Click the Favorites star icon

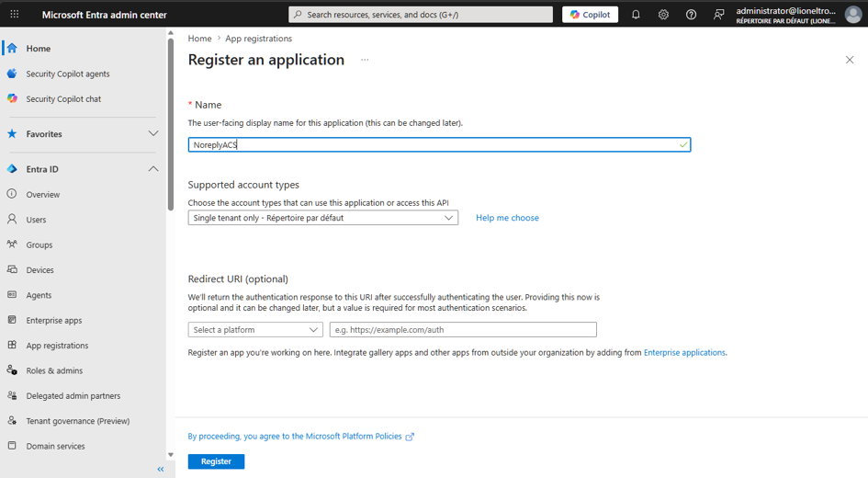(12, 133)
